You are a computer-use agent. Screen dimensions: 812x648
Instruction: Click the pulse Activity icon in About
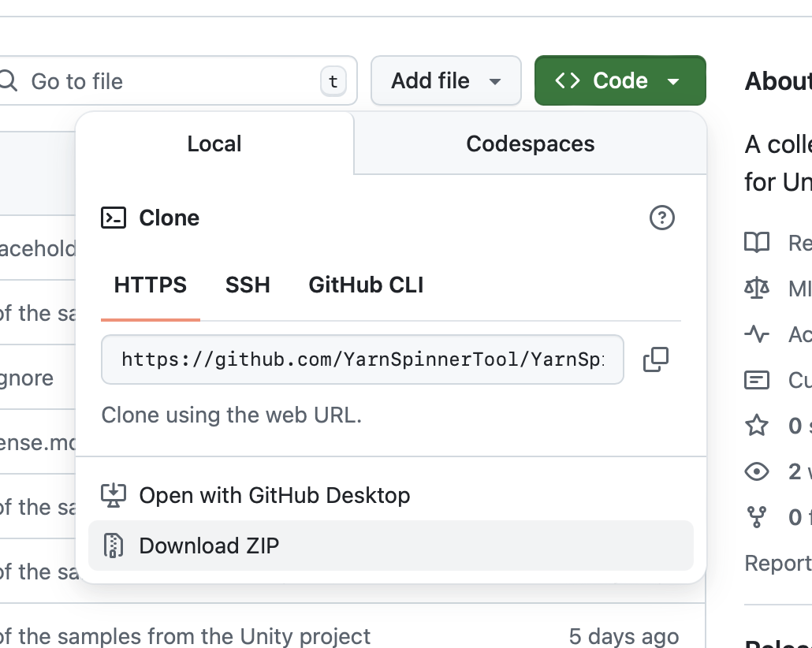(757, 334)
